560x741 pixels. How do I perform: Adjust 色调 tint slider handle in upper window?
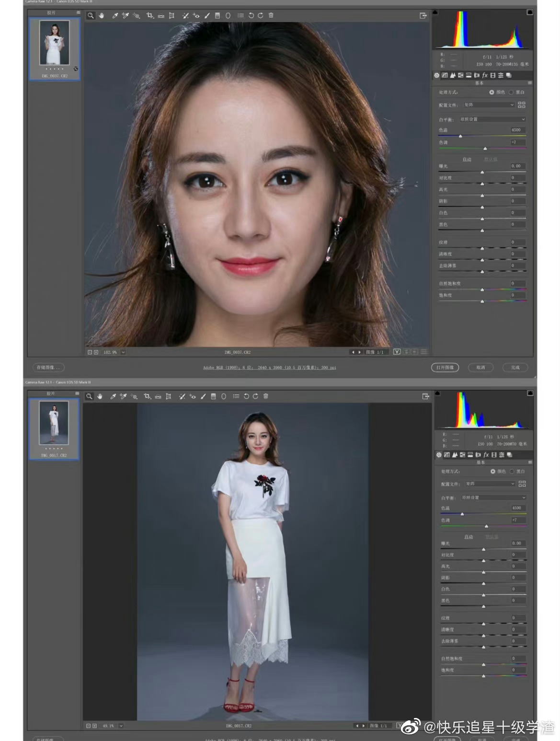(x=485, y=149)
